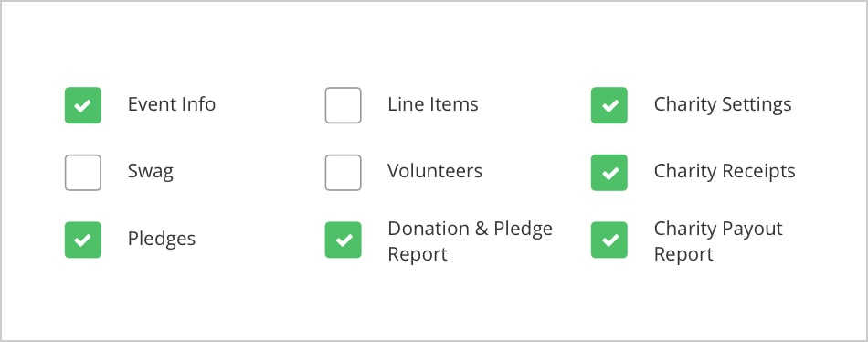
Task: Click the 'Charity Receipts' label text
Action: coord(725,173)
